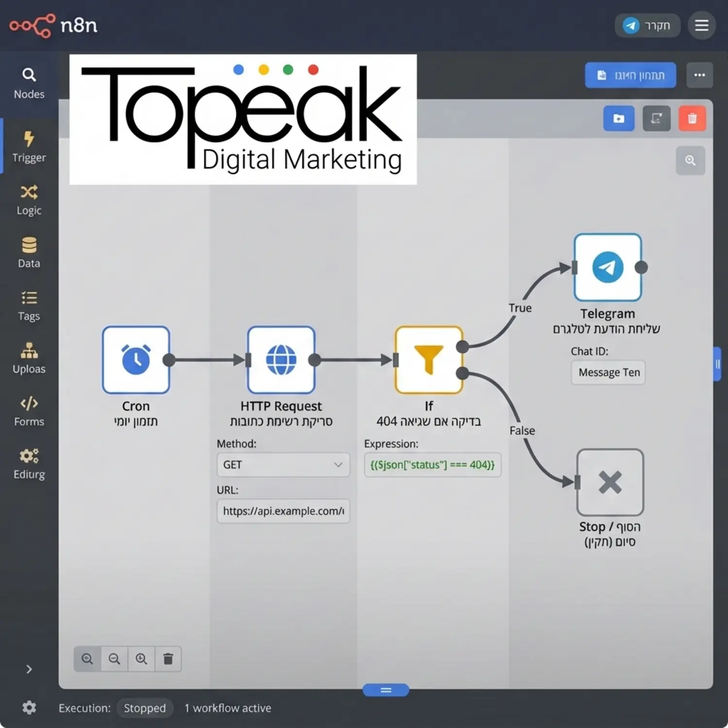Click the "URL:" label under the Method dropdown
The width and height of the screenshot is (728, 728).
(x=227, y=490)
